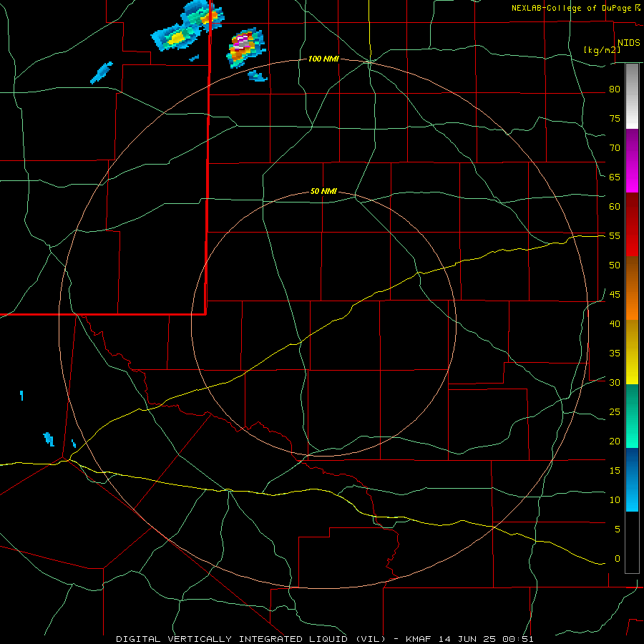Screen dimensions: 644x644
Task: Click the storm cell with white-magenta core
Action: (245, 47)
